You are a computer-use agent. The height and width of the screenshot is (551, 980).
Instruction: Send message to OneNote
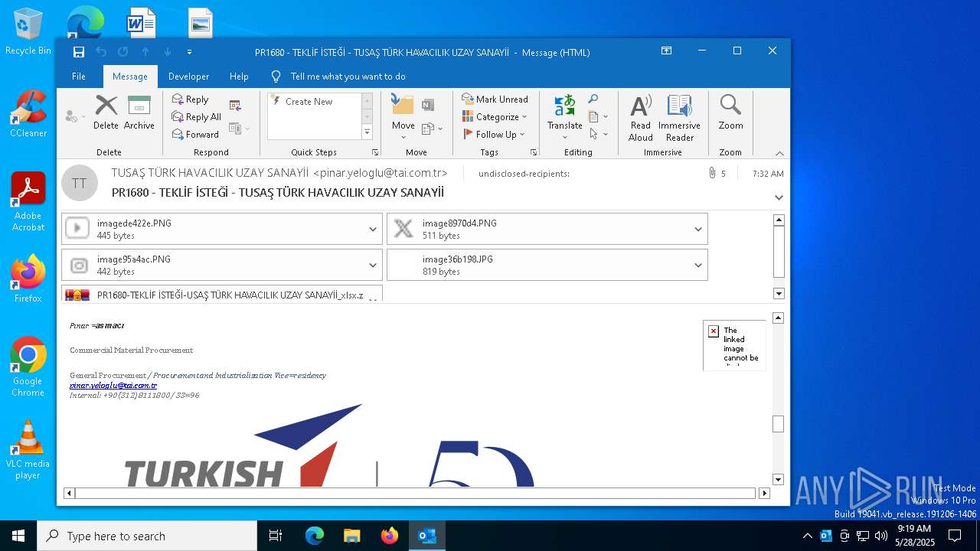(x=428, y=105)
